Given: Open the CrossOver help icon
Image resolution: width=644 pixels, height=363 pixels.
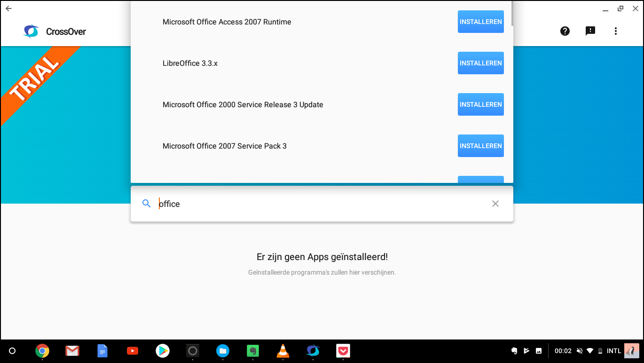Looking at the screenshot, I should [565, 31].
